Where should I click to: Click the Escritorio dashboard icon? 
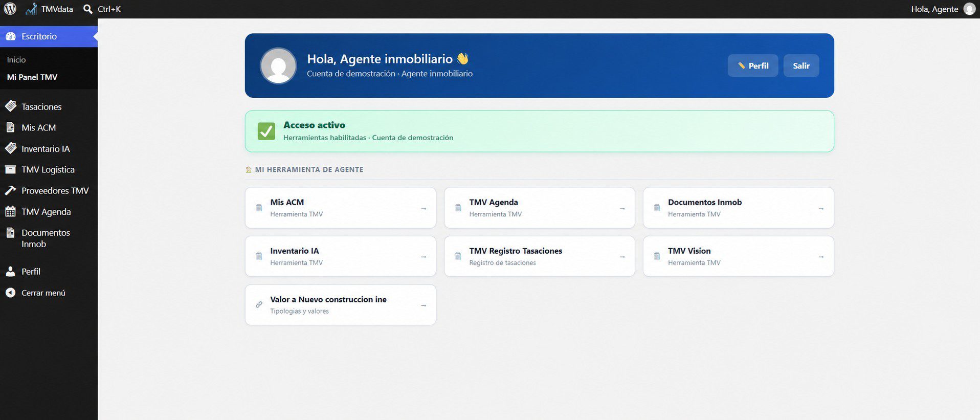[11, 36]
